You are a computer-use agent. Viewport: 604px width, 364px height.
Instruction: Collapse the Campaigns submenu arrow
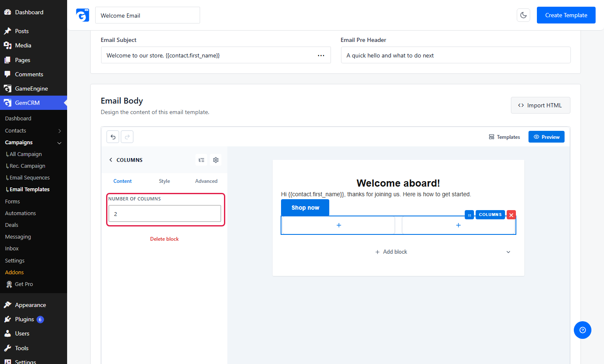point(60,143)
